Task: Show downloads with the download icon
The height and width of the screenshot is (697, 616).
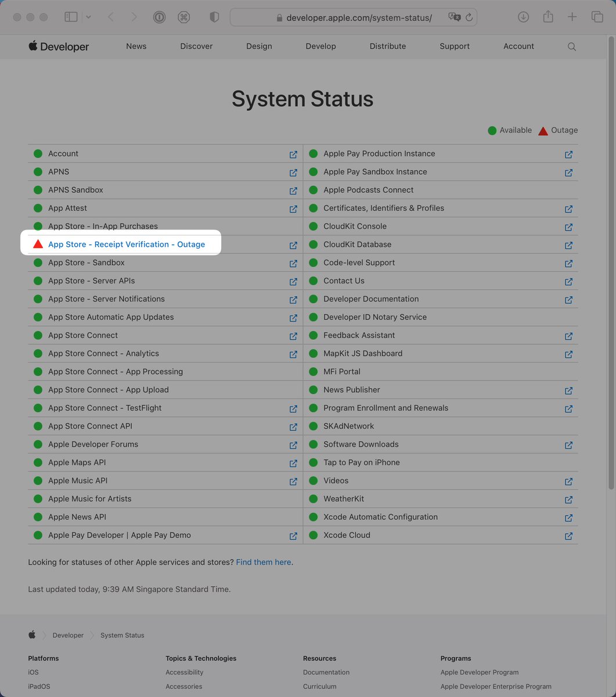Action: (523, 17)
